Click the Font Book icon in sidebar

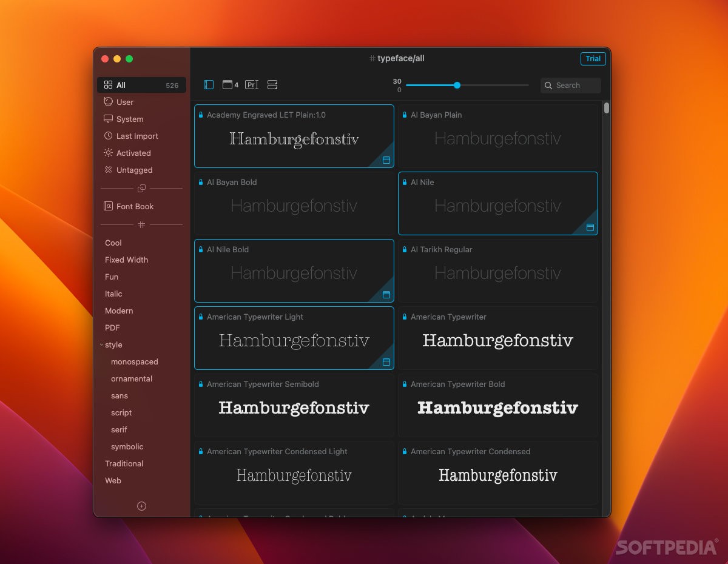click(108, 206)
